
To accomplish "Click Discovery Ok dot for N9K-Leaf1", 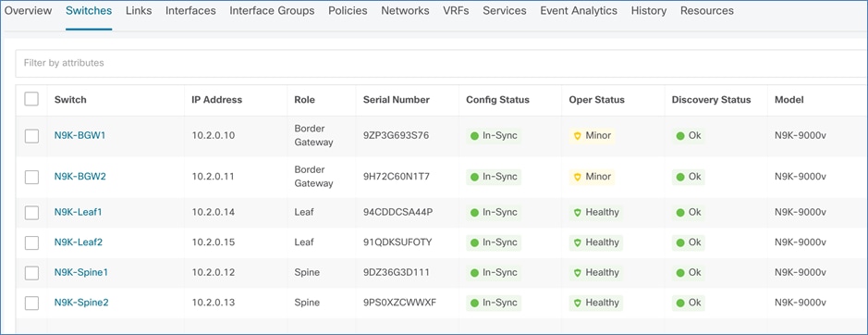I will click(680, 213).
